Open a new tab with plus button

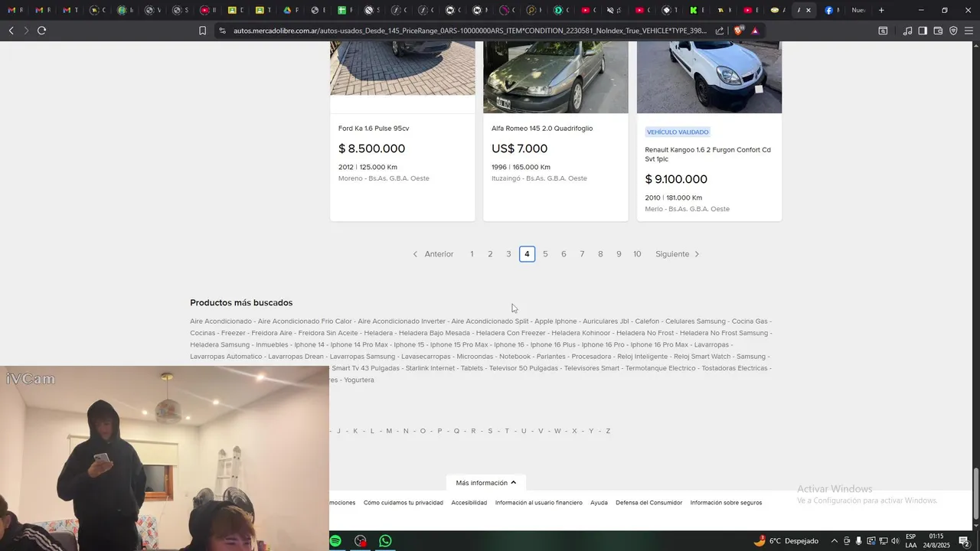click(881, 10)
